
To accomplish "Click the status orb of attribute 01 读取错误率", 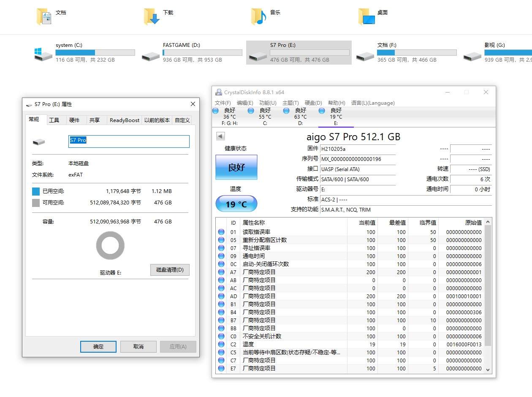I will tap(221, 232).
